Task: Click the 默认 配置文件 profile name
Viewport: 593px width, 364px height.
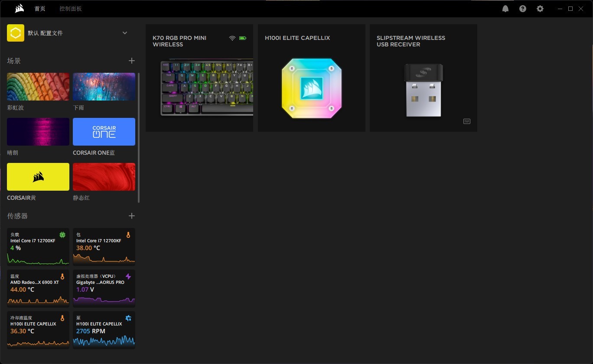Action: (x=46, y=33)
